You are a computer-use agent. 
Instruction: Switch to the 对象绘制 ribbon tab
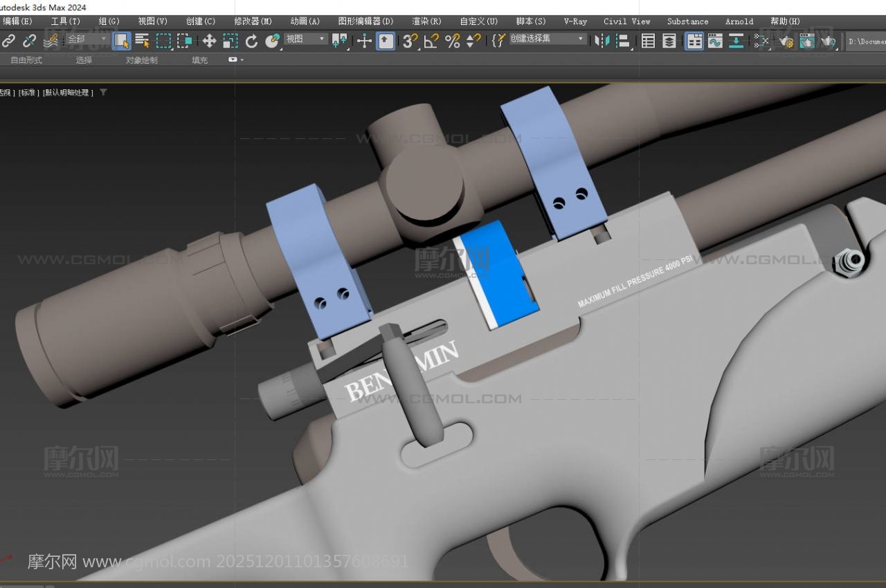coord(141,60)
